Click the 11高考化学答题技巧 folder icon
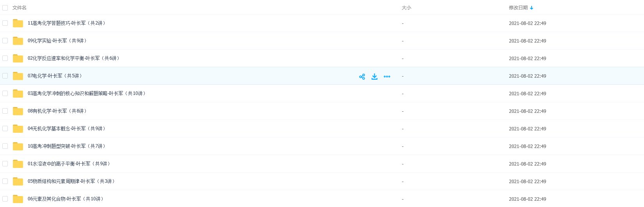Screen dimensions: 644x207 pos(18,23)
